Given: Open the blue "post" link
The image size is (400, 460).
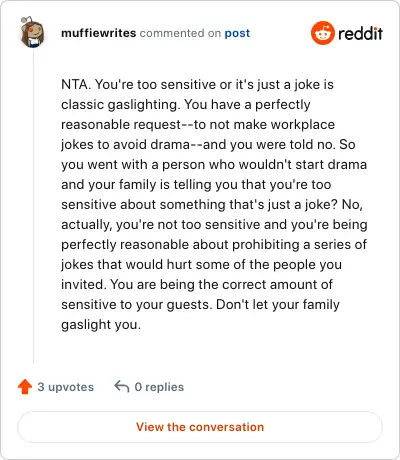Looking at the screenshot, I should (237, 33).
